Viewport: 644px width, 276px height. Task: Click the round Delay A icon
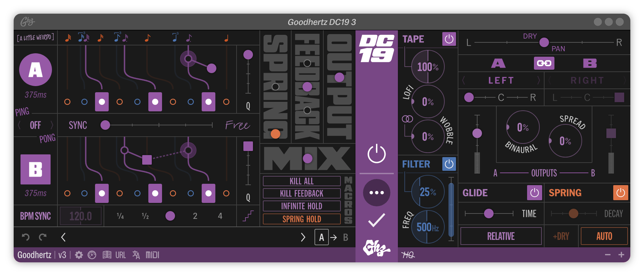36,70
